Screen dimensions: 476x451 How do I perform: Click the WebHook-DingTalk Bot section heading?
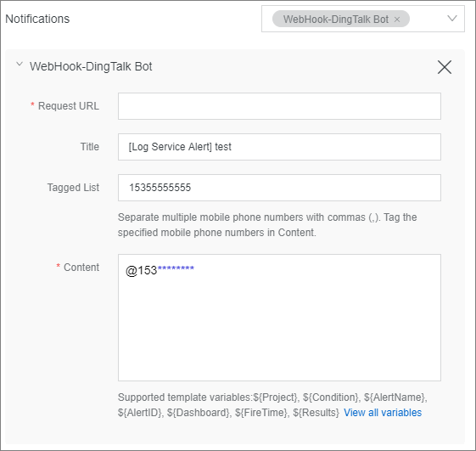point(91,66)
